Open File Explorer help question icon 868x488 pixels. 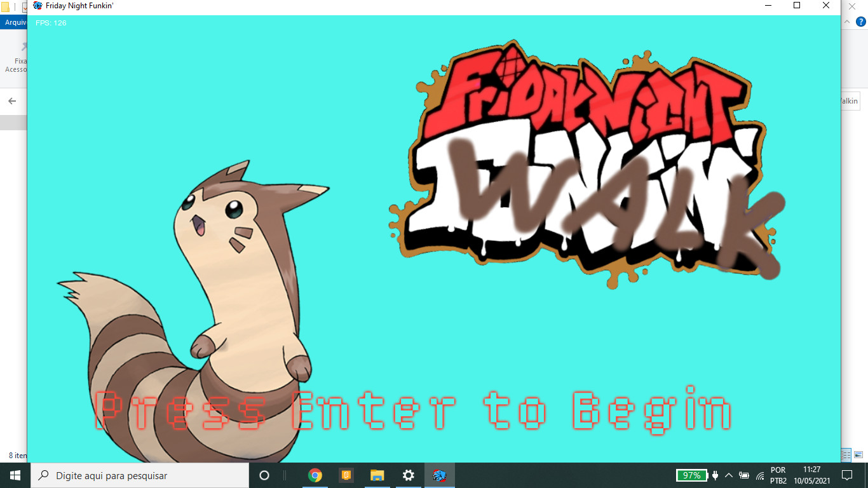[862, 22]
